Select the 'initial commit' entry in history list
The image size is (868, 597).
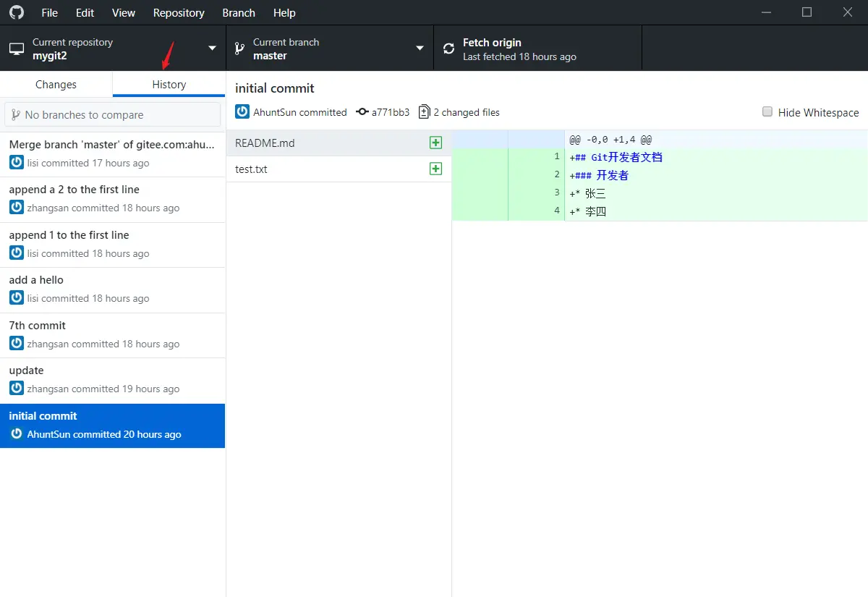(x=113, y=425)
